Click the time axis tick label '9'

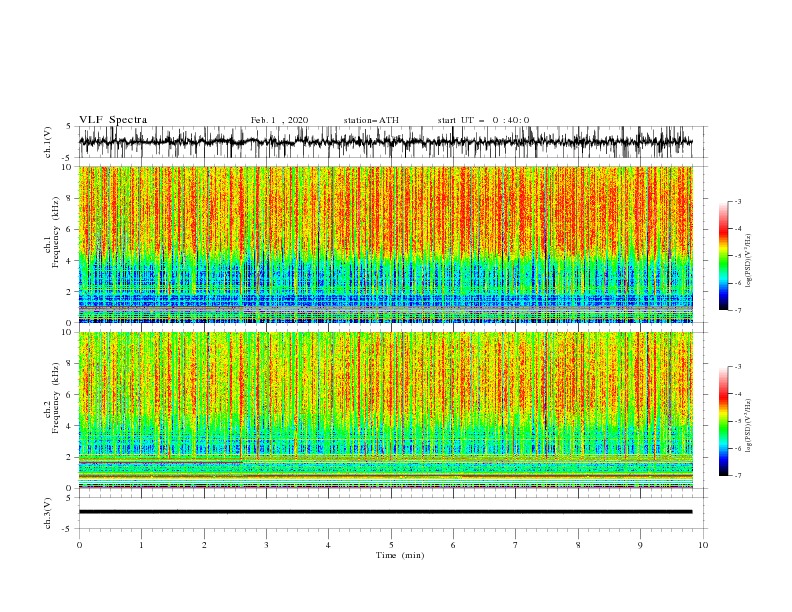[x=640, y=545]
